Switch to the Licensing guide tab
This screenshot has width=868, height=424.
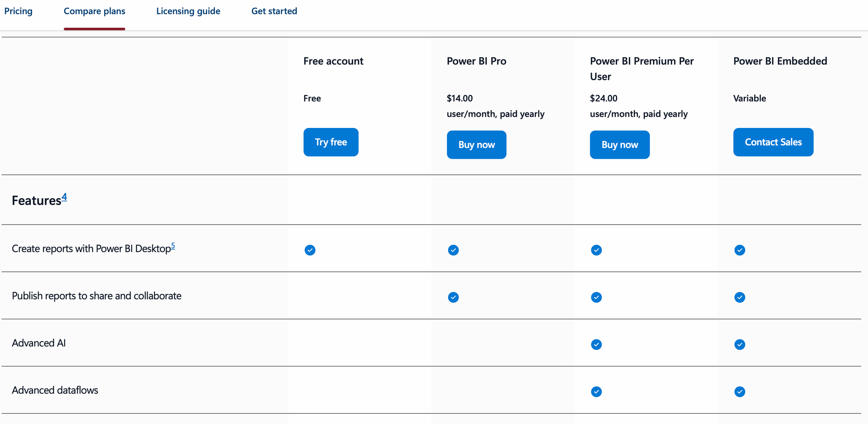[188, 11]
